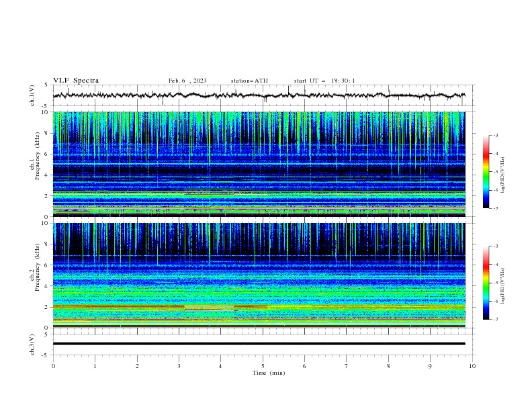Click the "start UT = 18:30:1" label
Screen dimensions: 532x411
(324, 81)
